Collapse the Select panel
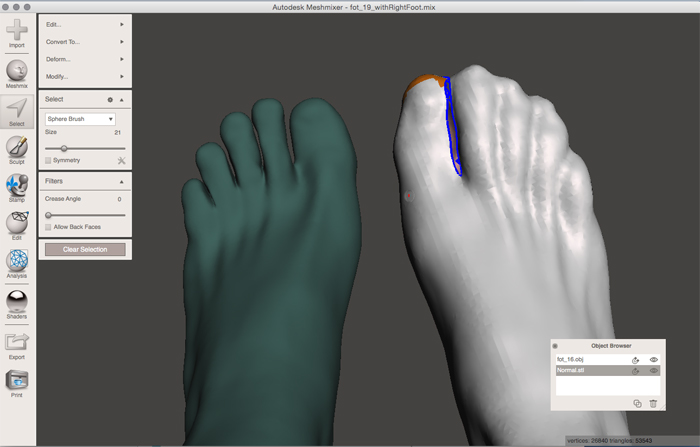700x447 pixels. coord(121,100)
